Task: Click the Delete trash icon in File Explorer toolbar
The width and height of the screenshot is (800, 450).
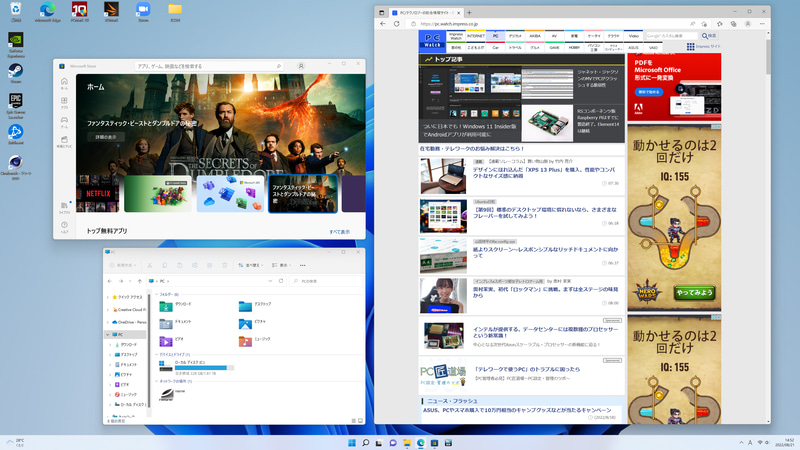Action: pyautogui.click(x=224, y=265)
